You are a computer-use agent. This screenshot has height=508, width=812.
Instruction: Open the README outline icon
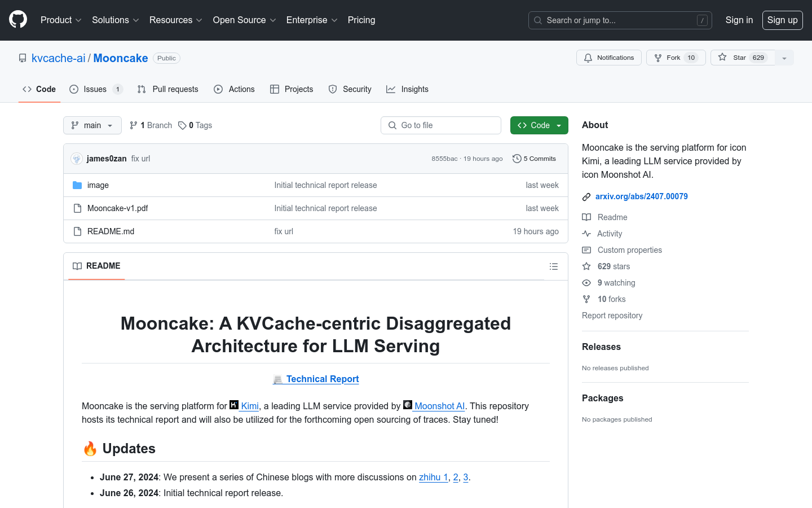(x=554, y=266)
